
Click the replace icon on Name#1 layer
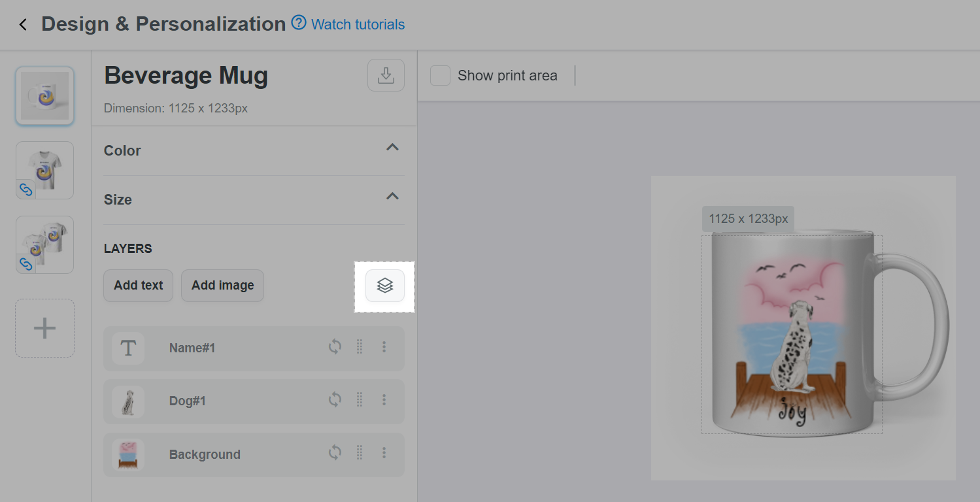point(335,347)
